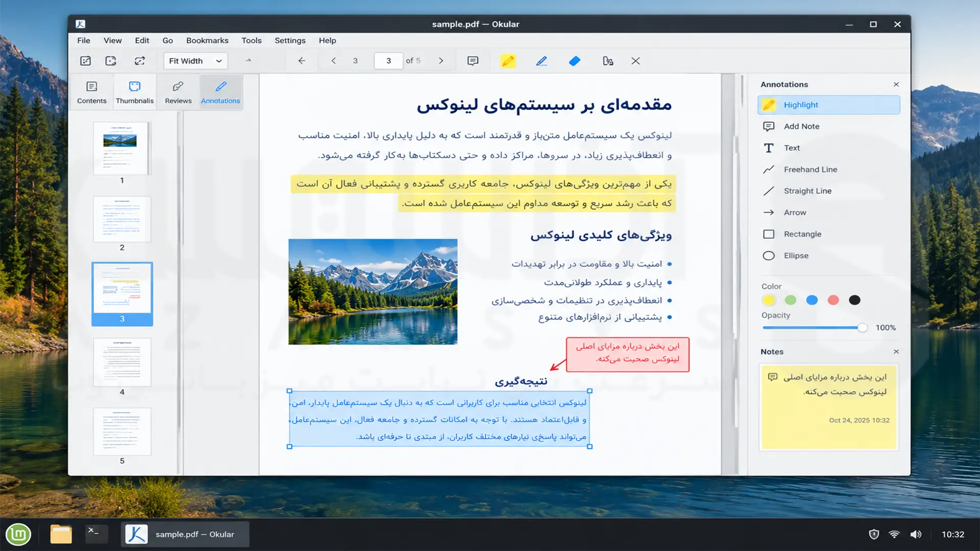Click the second toolbar icon below View

(x=111, y=61)
